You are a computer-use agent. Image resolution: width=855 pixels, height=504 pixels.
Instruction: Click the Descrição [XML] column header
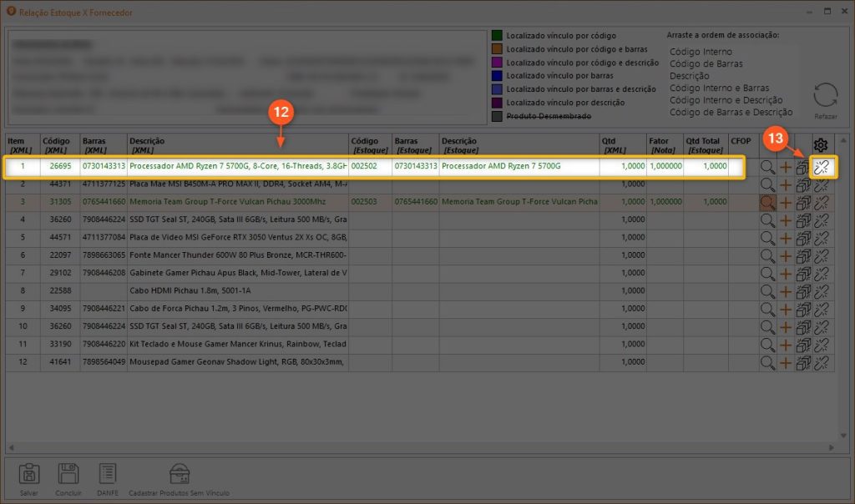pyautogui.click(x=238, y=145)
